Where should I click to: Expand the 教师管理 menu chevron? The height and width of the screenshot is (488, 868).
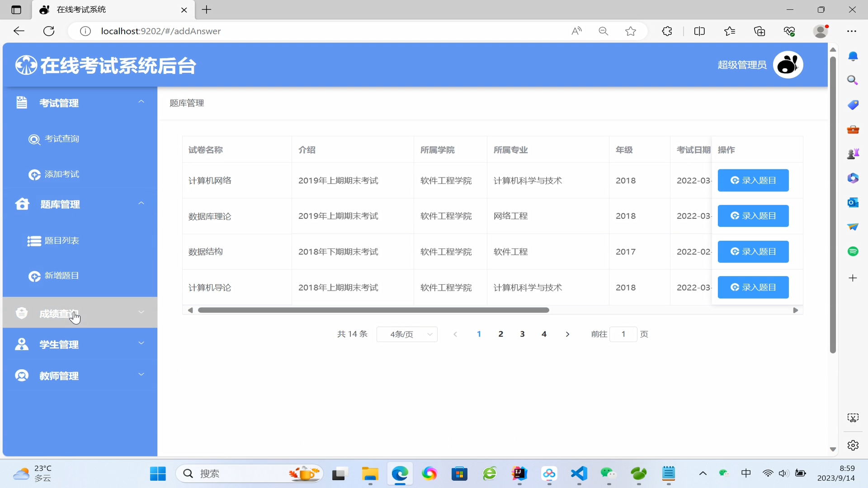point(141,375)
